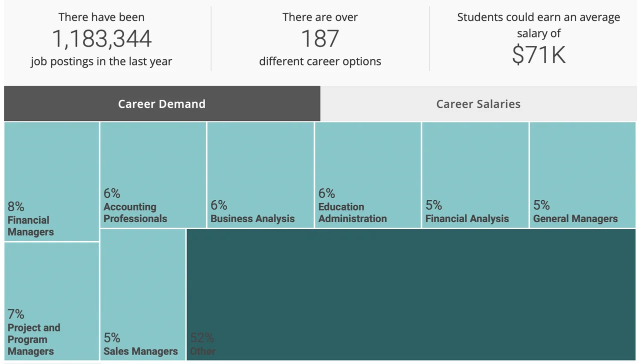Click the Financial Analysis tile
The image size is (640, 364).
pos(475,175)
